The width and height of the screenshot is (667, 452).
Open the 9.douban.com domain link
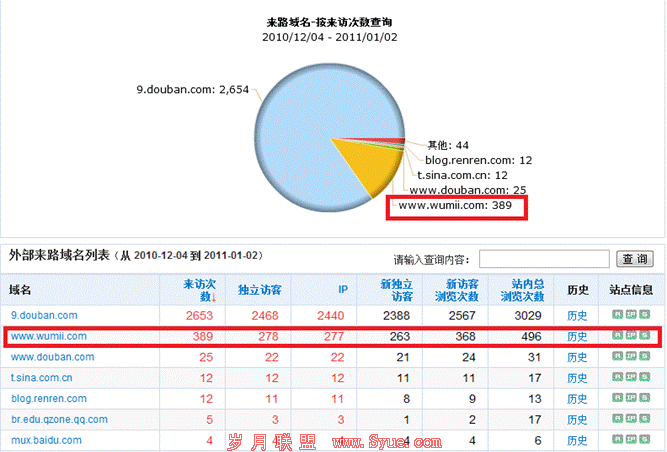(44, 316)
